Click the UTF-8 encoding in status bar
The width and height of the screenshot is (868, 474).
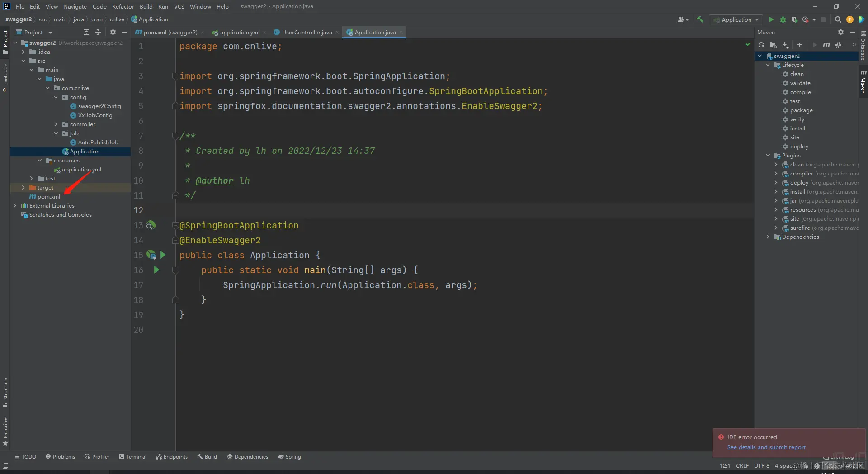click(762, 465)
